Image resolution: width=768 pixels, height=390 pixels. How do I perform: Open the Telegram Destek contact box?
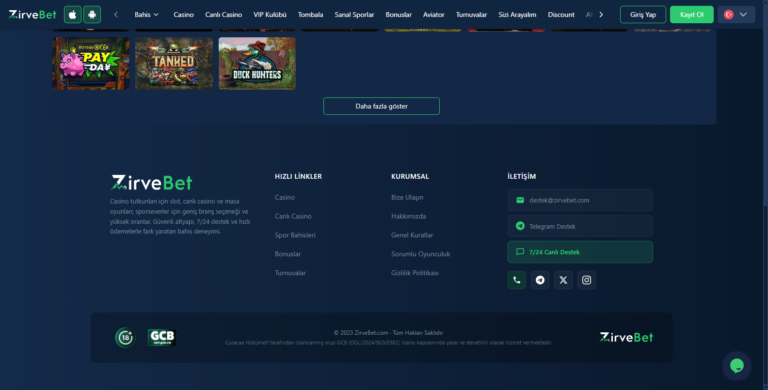[580, 226]
